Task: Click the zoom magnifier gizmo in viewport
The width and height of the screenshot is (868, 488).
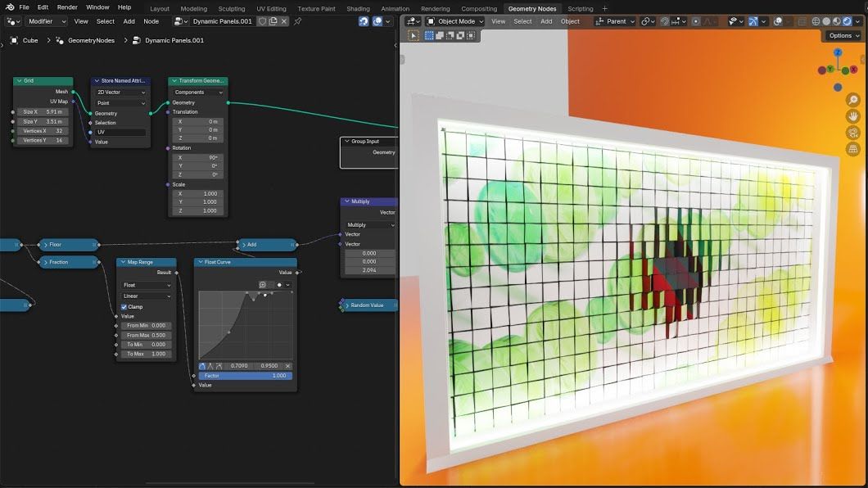Action: pos(853,100)
